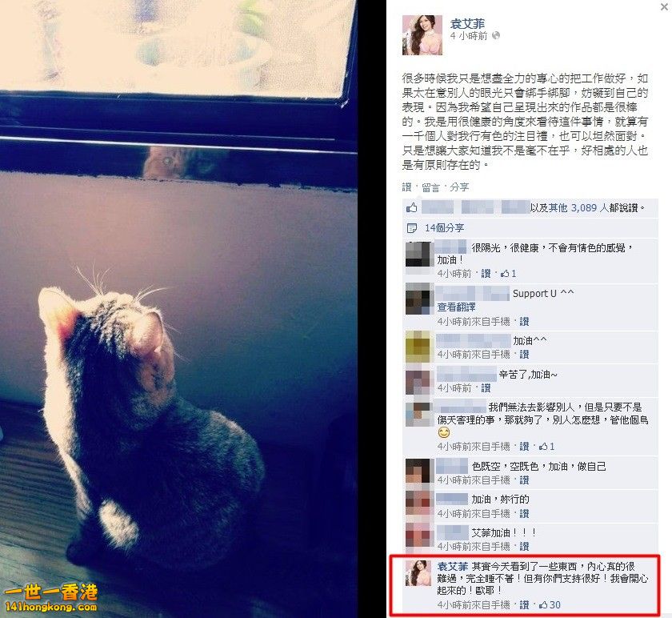Open 查看翻譯 under Support U comment
This screenshot has width=672, height=618.
456,307
